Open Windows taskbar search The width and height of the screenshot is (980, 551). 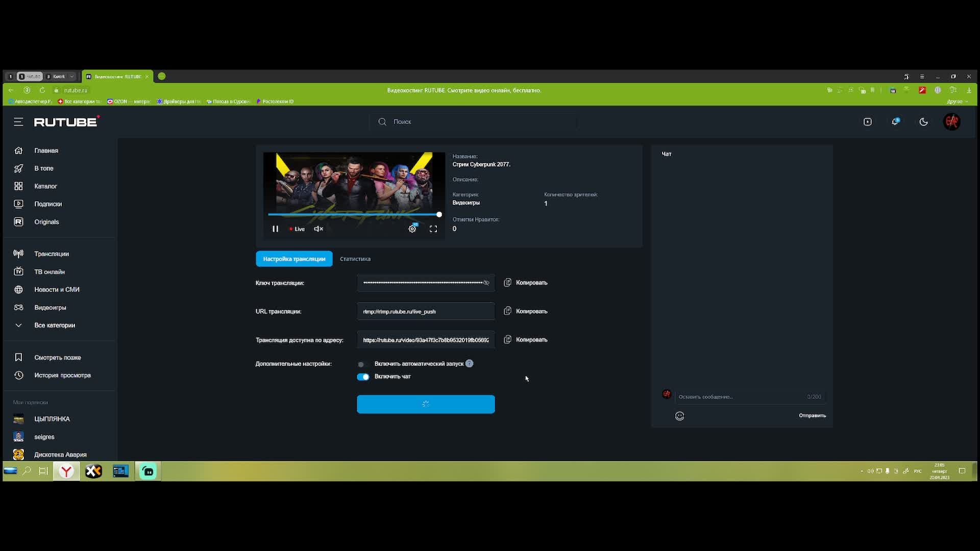click(x=27, y=471)
